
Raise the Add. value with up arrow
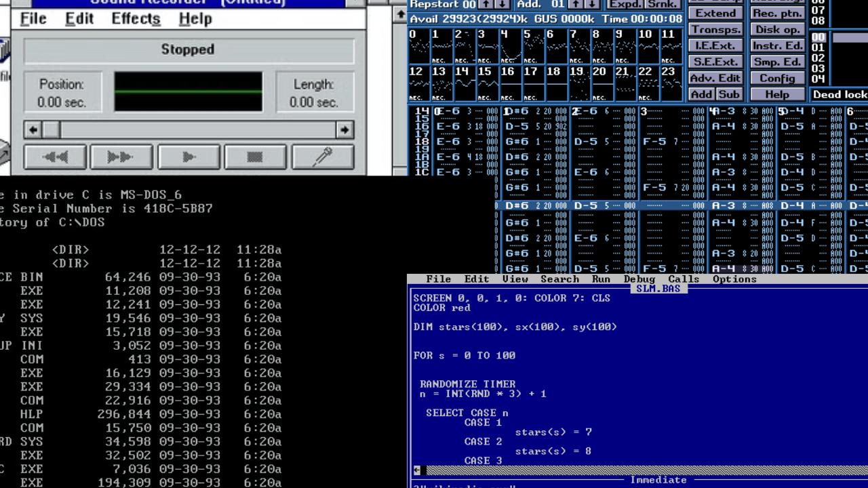tap(575, 4)
